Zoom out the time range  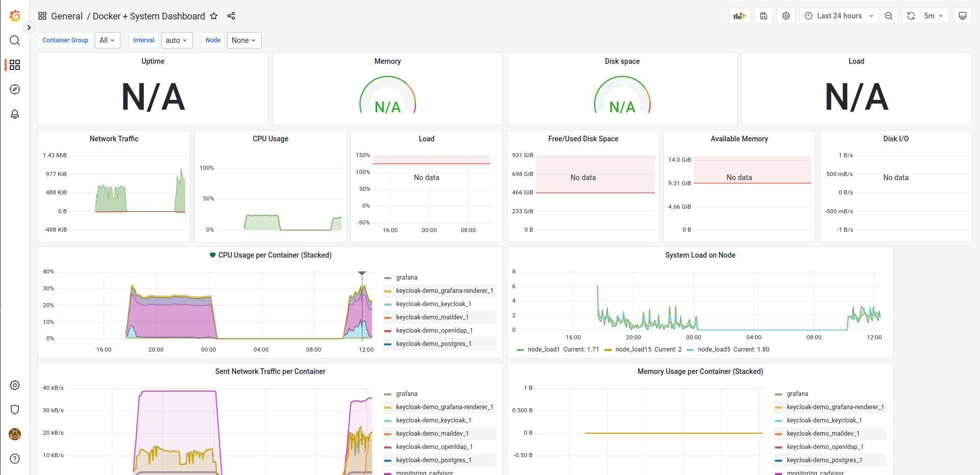(889, 16)
